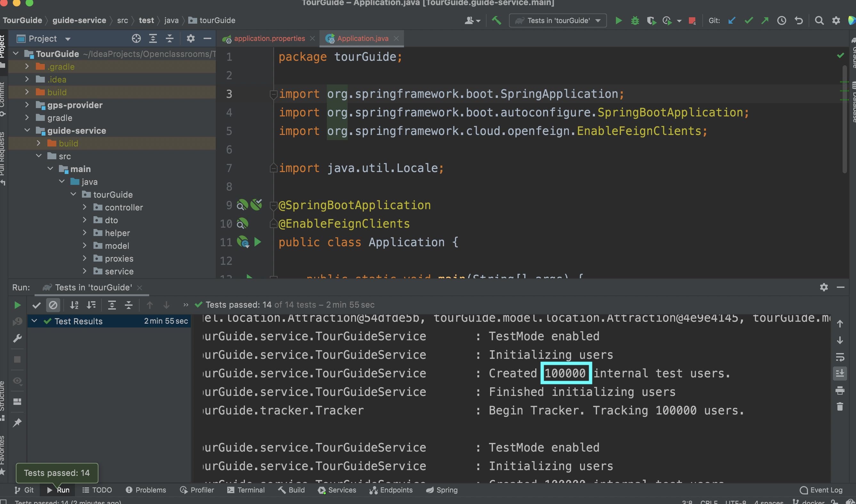Switch to the application.properties editor tab
The image size is (856, 504).
(x=269, y=38)
